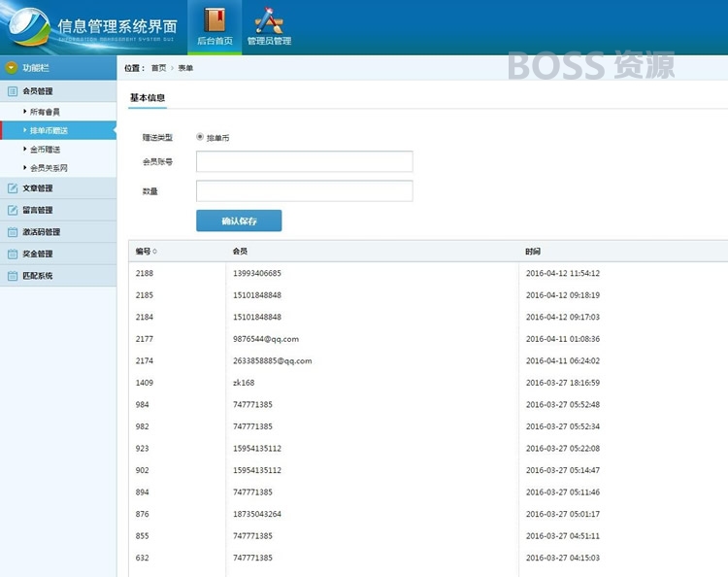This screenshot has width=728, height=577.
Task: Select row number 2184
Action: pyautogui.click(x=145, y=317)
